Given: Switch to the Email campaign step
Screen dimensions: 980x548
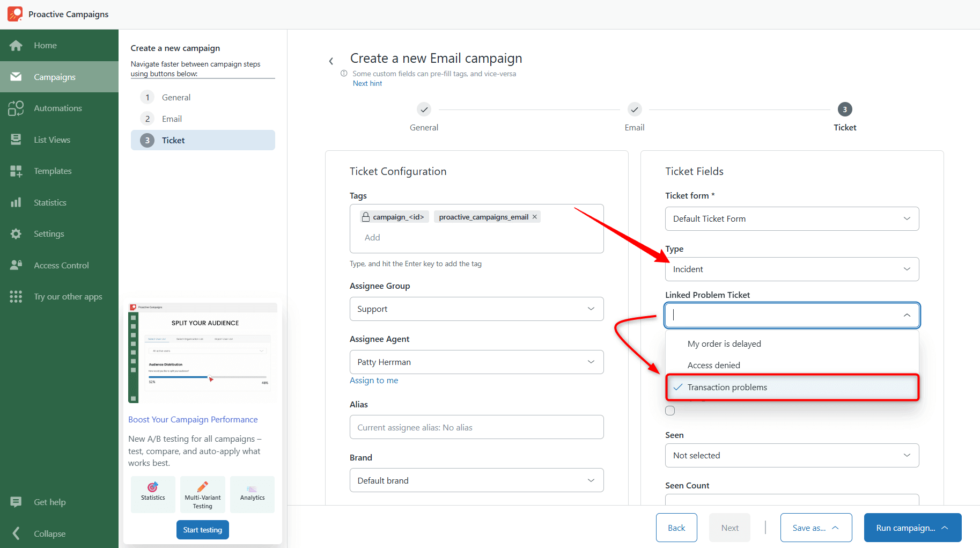Looking at the screenshot, I should point(172,119).
